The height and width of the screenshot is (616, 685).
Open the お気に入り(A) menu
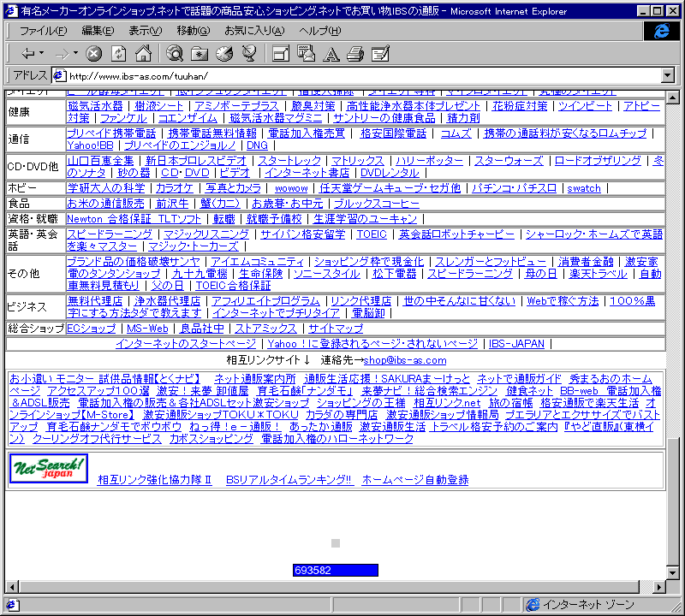tap(254, 31)
